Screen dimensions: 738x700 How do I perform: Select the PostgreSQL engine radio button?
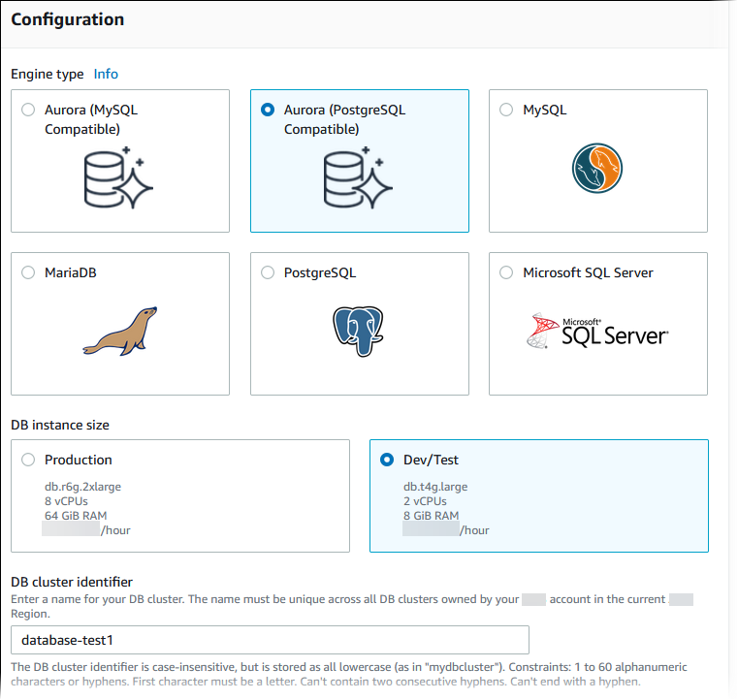click(x=268, y=273)
